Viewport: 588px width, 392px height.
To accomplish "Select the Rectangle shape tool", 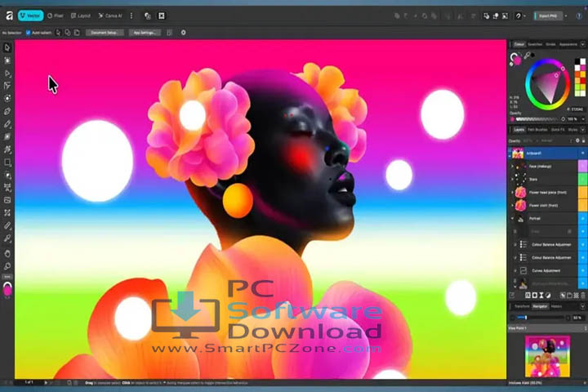I will (7, 163).
